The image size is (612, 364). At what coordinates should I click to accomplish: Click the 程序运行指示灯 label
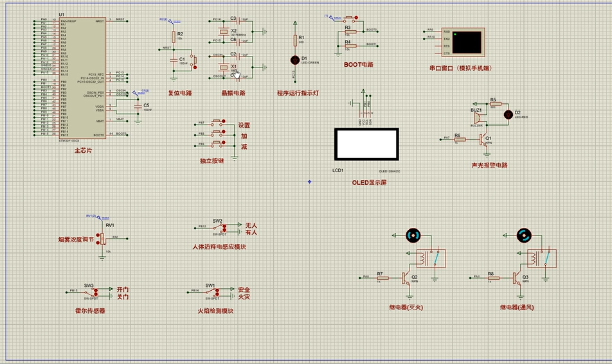tap(298, 93)
